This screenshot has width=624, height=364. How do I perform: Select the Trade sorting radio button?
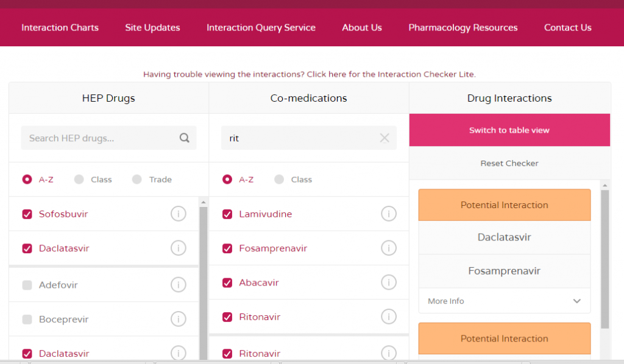(137, 180)
